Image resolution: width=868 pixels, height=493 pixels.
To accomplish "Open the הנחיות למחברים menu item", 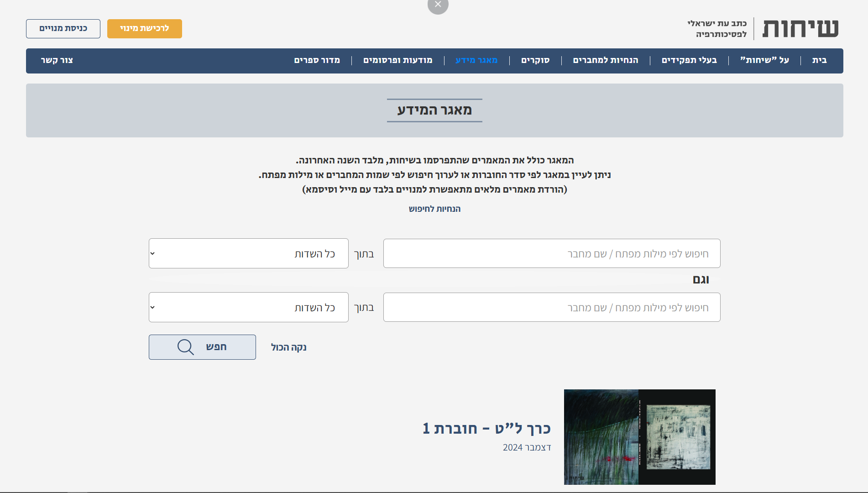I will pyautogui.click(x=605, y=60).
